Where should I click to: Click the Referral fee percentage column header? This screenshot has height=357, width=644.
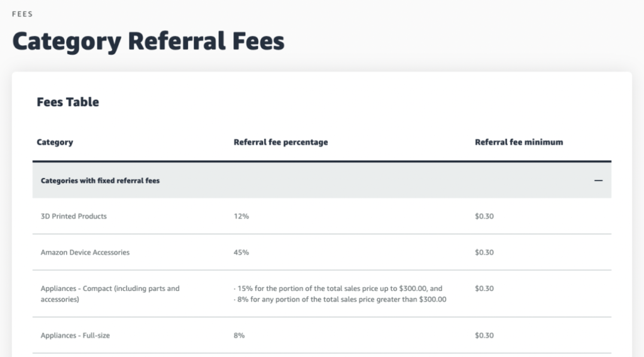tap(281, 142)
